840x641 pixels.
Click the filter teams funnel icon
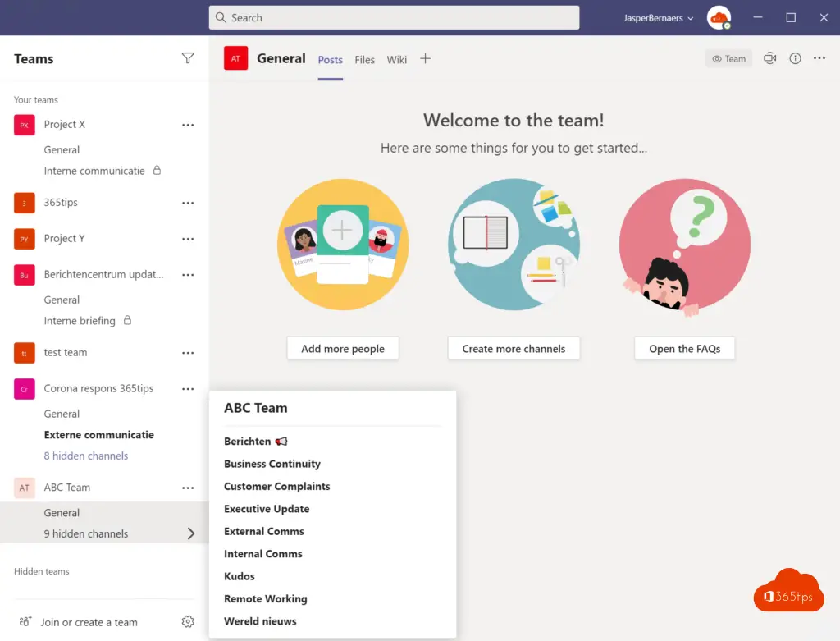(x=188, y=58)
